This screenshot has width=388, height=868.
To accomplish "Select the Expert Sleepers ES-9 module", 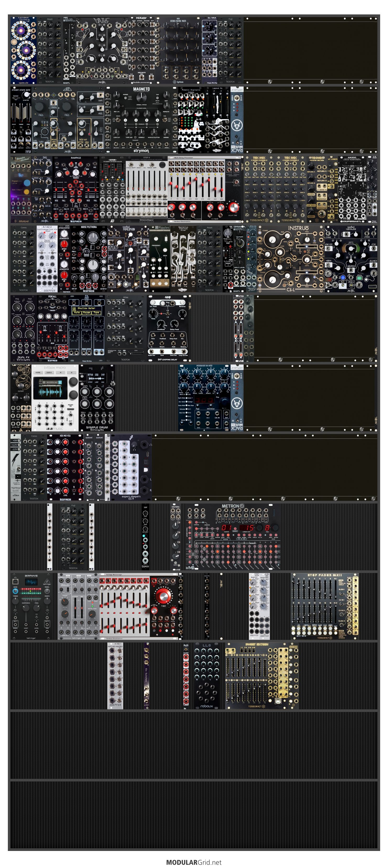I will 131,467.
